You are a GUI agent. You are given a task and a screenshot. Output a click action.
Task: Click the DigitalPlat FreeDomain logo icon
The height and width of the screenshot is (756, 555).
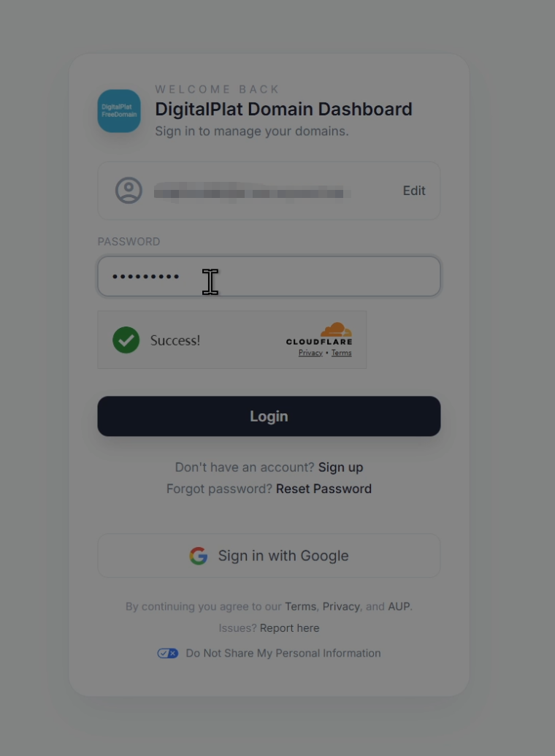(x=119, y=111)
